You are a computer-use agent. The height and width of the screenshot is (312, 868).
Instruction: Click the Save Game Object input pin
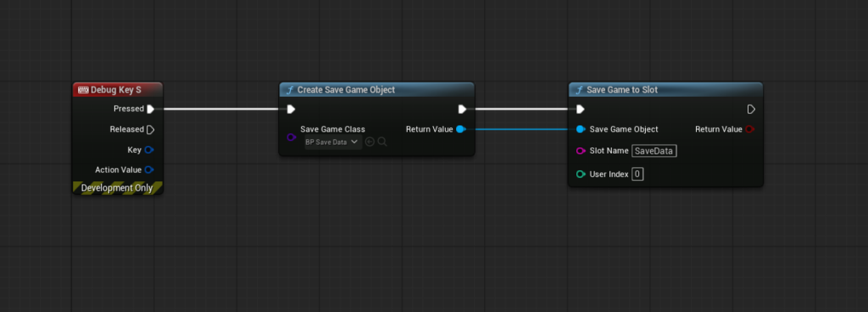pos(580,130)
